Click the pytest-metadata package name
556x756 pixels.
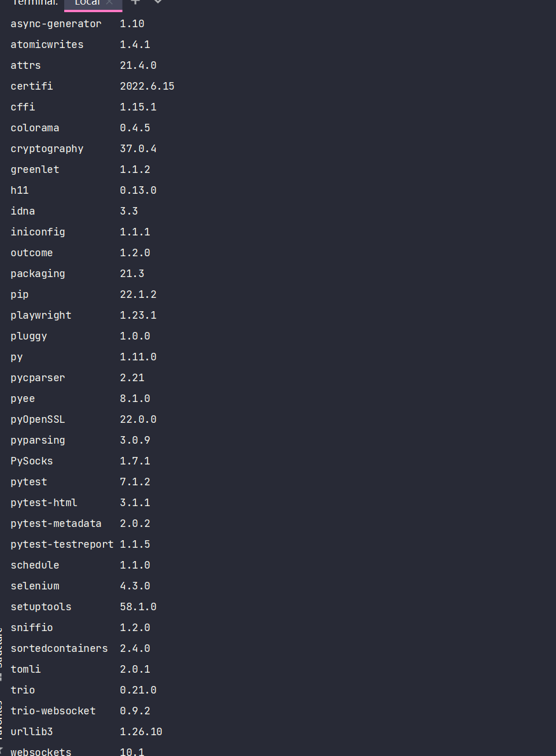56,523
